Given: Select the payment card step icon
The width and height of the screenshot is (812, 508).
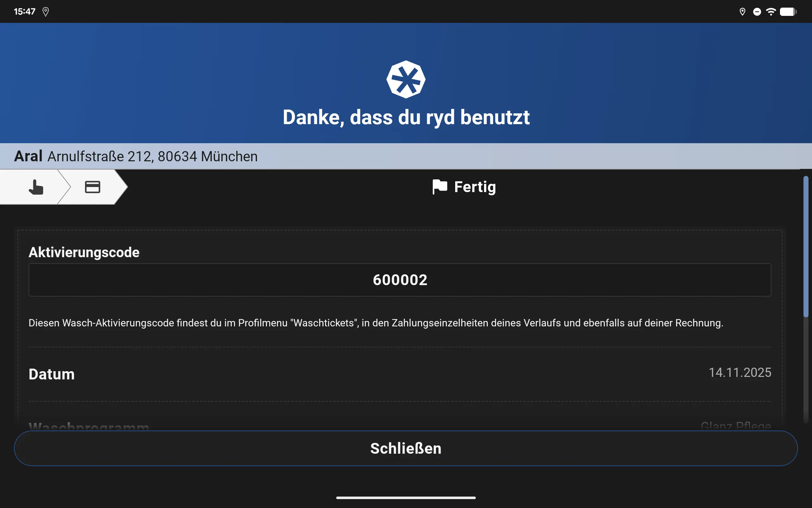Looking at the screenshot, I should (93, 187).
